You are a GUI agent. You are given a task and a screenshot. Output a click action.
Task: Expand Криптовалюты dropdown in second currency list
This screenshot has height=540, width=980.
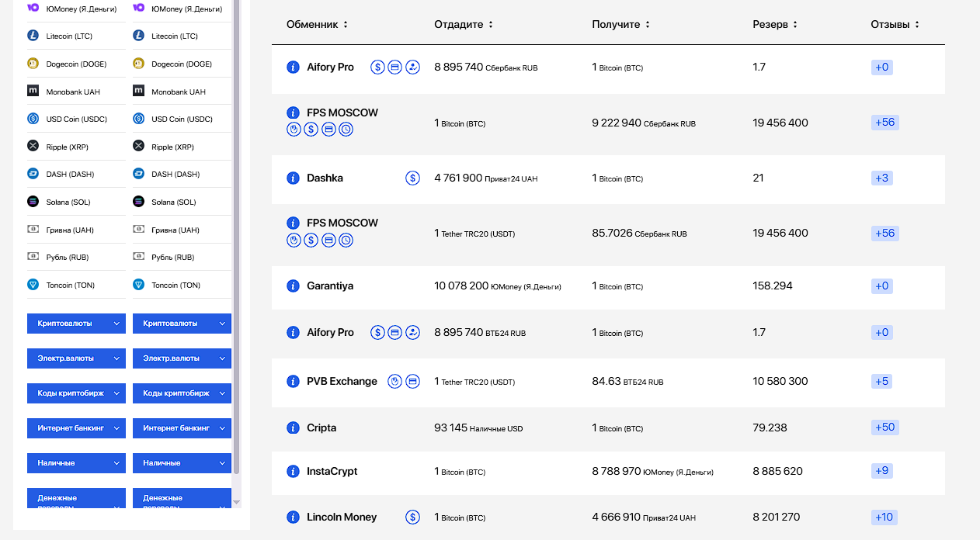[x=182, y=324]
